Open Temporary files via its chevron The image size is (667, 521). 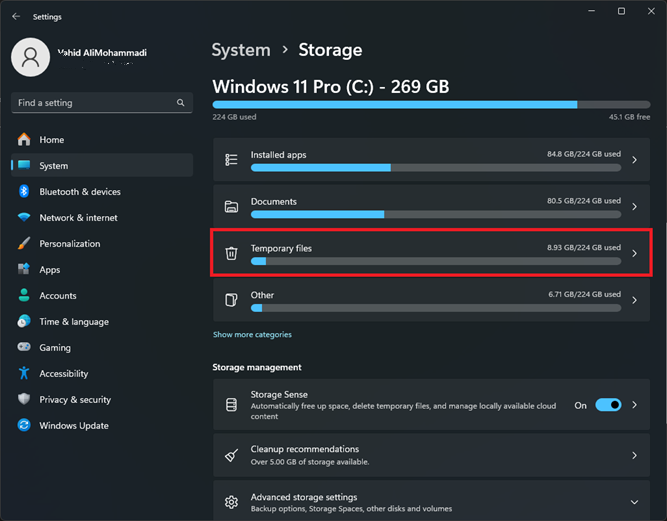pyautogui.click(x=634, y=253)
